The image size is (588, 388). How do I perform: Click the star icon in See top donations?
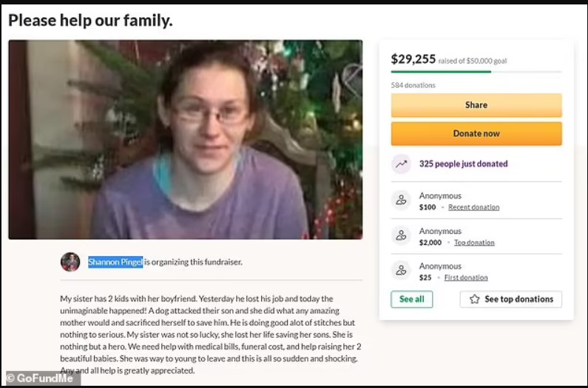click(x=474, y=299)
